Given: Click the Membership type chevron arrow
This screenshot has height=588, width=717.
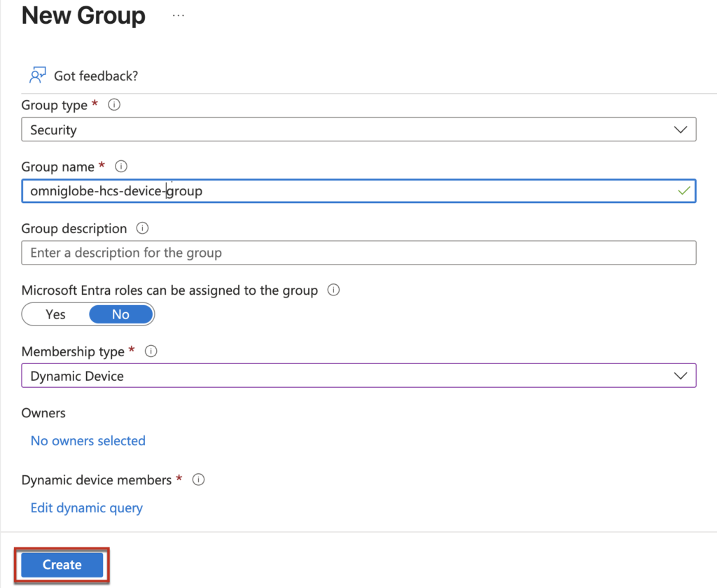Looking at the screenshot, I should click(680, 376).
